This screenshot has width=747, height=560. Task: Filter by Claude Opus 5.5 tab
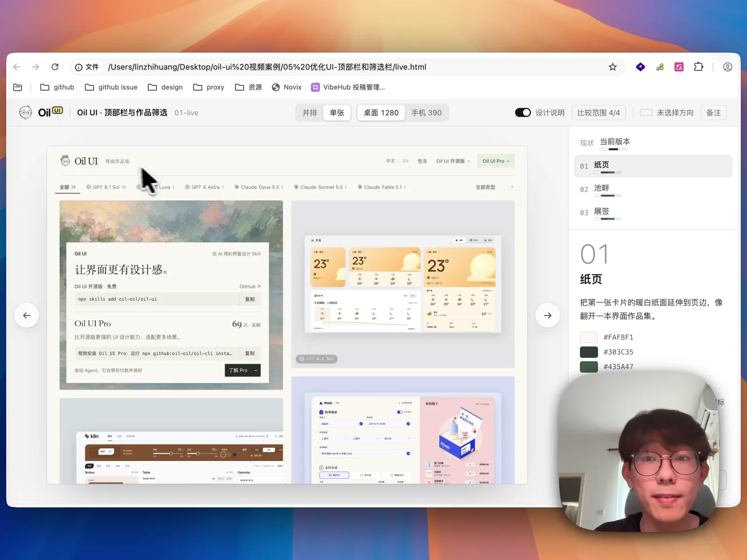coord(259,187)
